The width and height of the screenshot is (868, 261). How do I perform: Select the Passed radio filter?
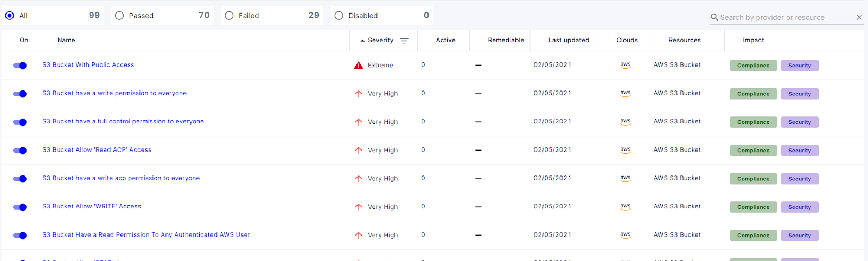(119, 16)
